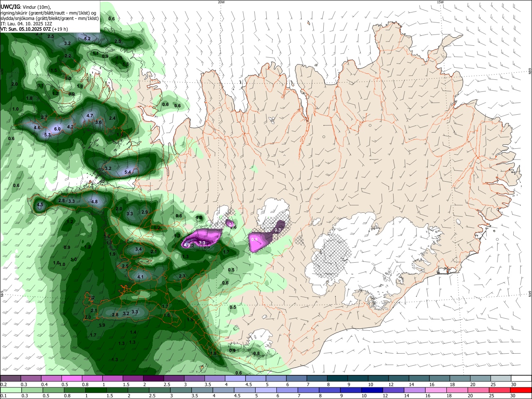
Task: Select the light pink 16–18 lower legend swatch
Action: click(x=436, y=390)
